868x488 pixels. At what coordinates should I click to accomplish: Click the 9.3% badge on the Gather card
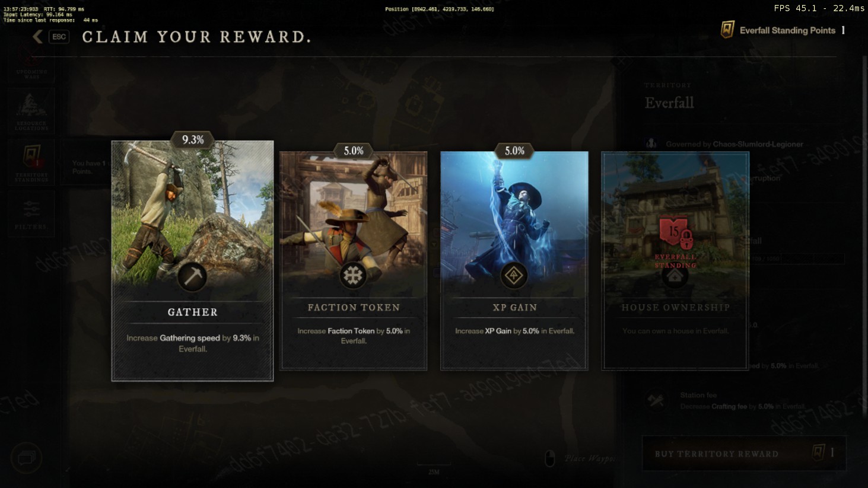coord(193,140)
